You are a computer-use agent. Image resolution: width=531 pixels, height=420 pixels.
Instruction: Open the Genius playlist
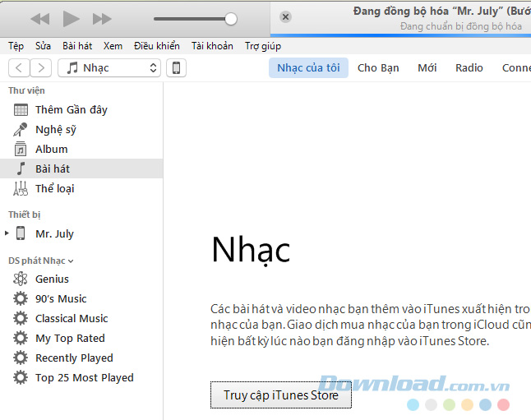point(81,279)
